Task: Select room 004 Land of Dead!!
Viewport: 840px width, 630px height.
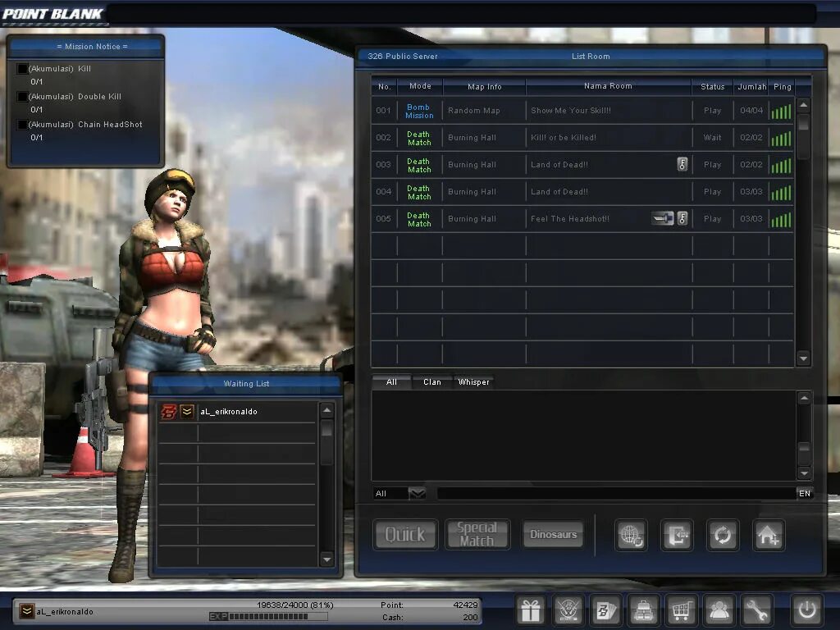Action: tap(582, 192)
